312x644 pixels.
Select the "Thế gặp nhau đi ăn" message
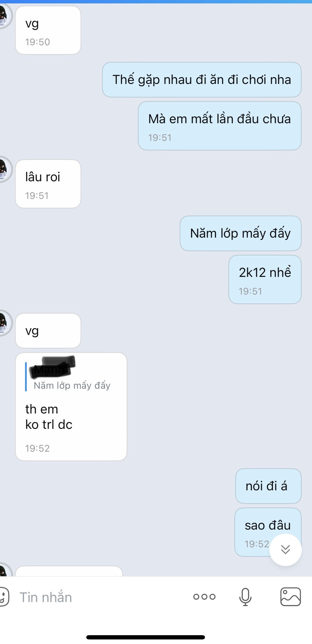pyautogui.click(x=202, y=80)
